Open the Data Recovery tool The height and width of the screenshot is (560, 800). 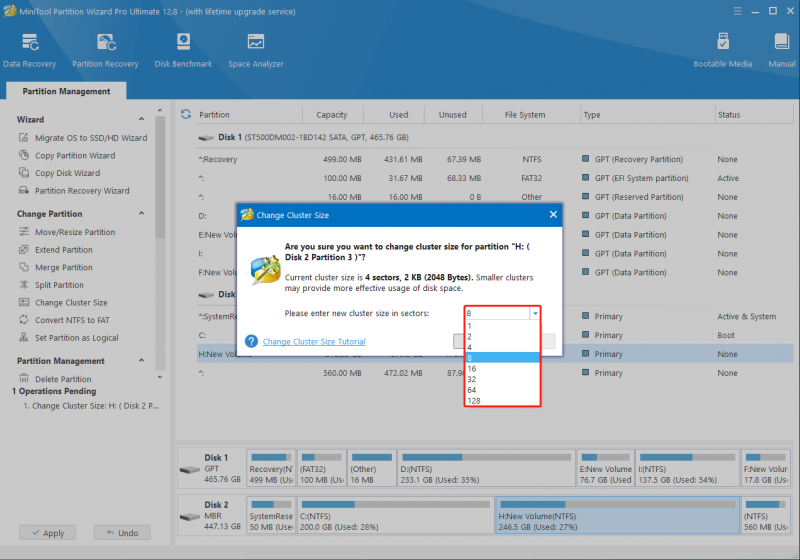[x=30, y=50]
